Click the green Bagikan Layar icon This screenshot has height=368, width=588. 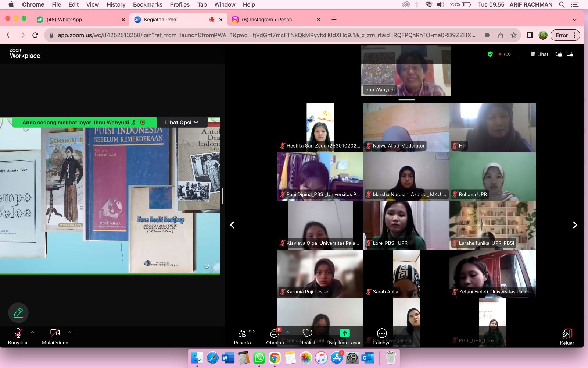click(x=344, y=333)
